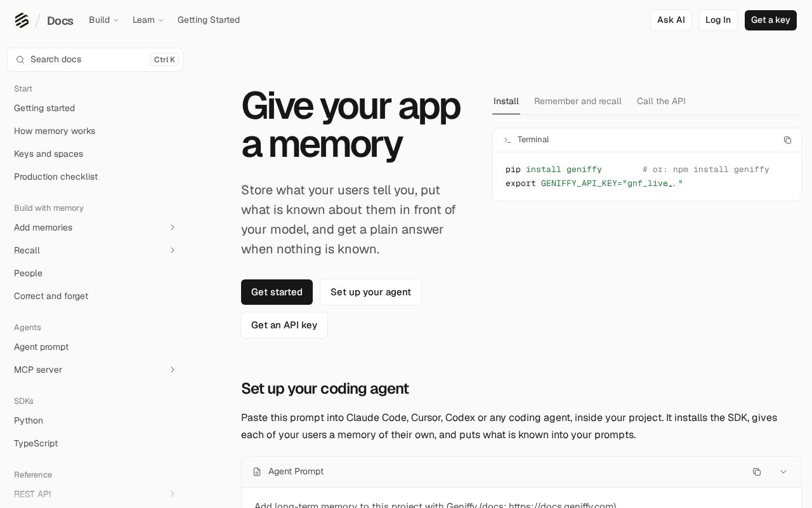The height and width of the screenshot is (508, 812).
Task: Copy the Agent Prompt text
Action: click(x=757, y=472)
